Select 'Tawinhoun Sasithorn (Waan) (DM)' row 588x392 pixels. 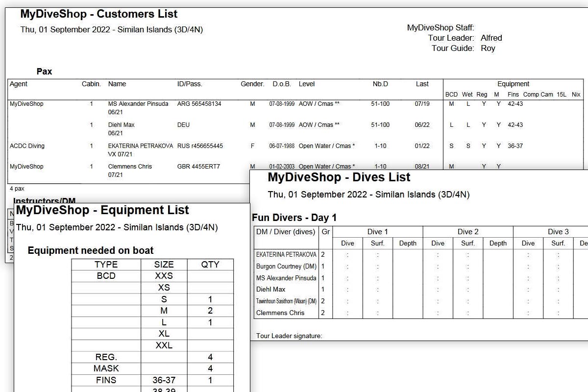(286, 301)
